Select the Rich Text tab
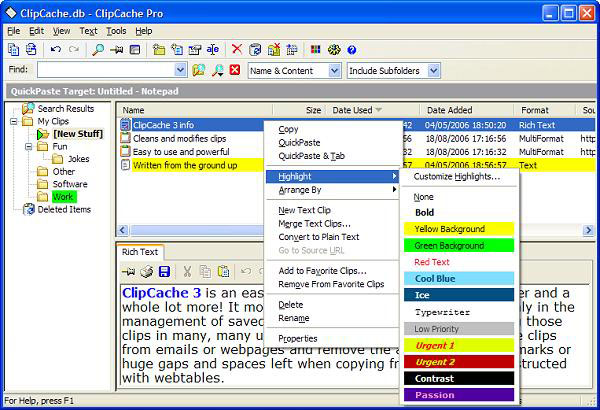This screenshot has width=600, height=410. click(x=140, y=252)
